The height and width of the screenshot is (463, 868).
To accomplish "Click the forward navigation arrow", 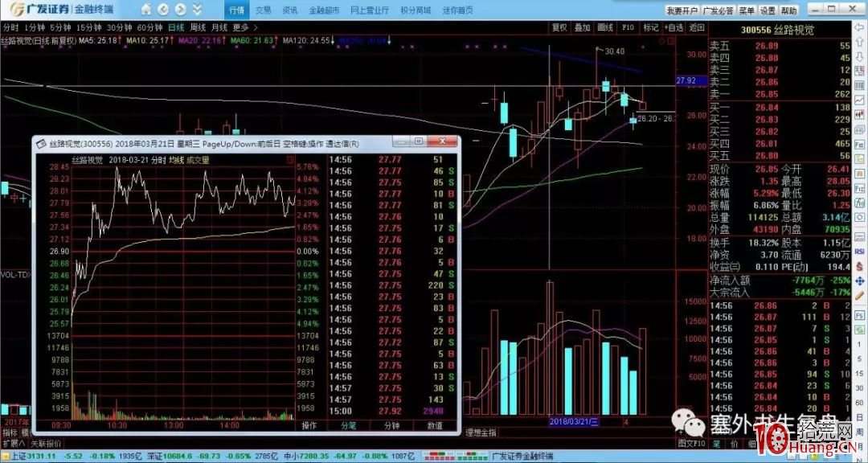I will pyautogui.click(x=182, y=10).
